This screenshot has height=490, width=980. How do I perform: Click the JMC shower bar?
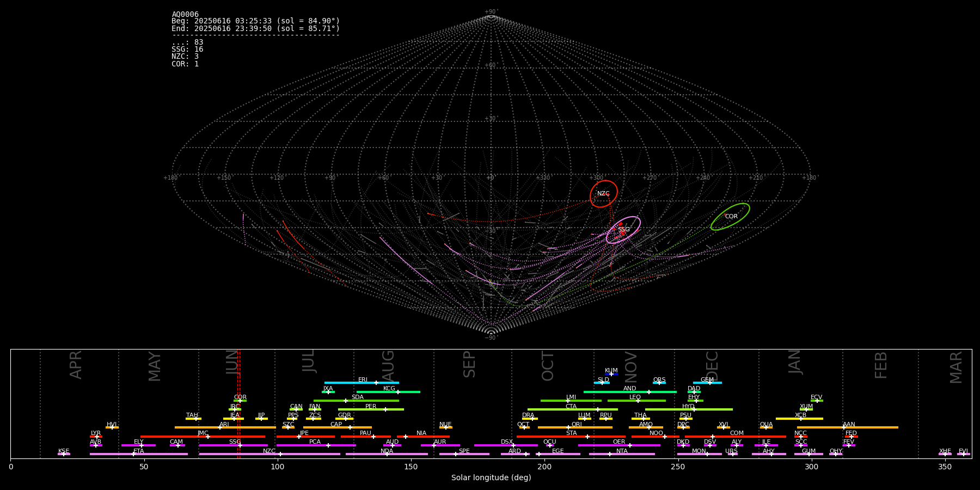(203, 437)
